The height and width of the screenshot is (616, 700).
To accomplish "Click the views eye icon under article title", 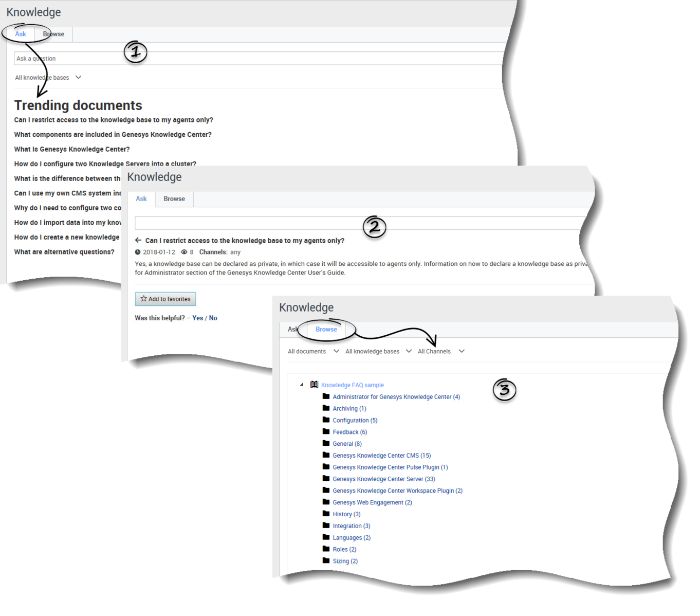I will coord(184,252).
